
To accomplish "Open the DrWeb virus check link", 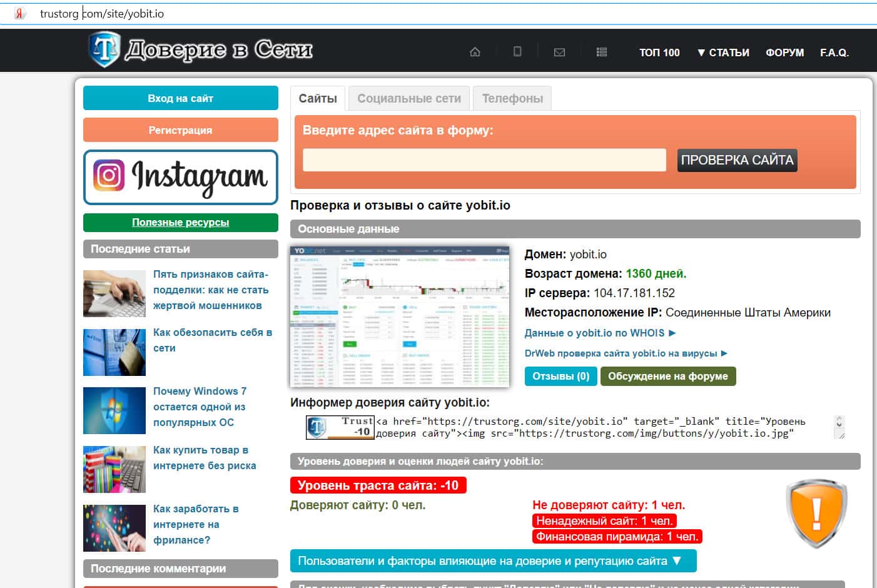I will 626,353.
